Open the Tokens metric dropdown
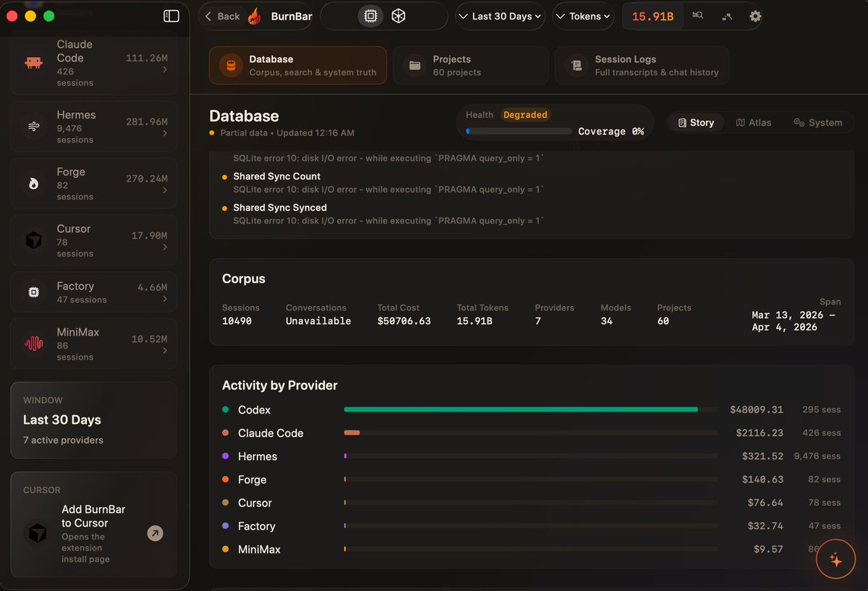 point(583,16)
